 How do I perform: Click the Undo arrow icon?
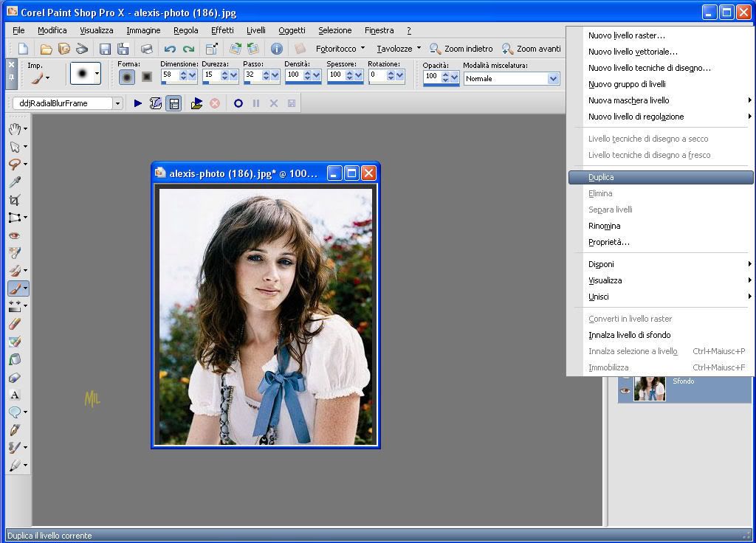click(x=170, y=49)
